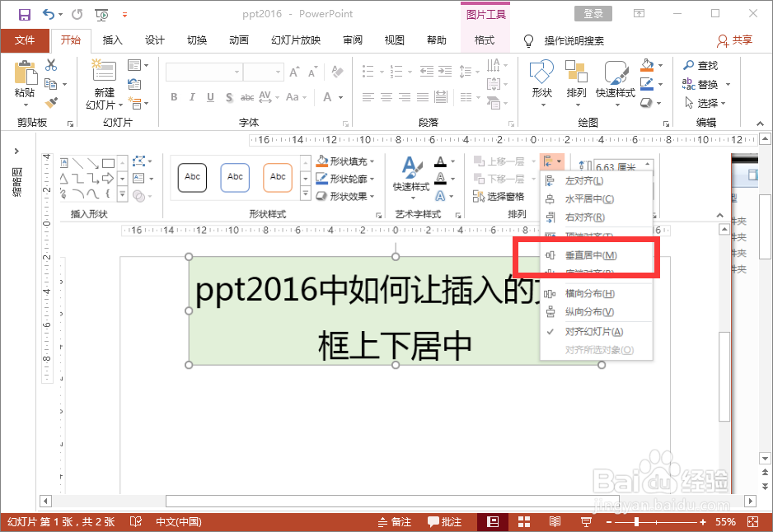Viewport: 773px width, 532px height.
Task: Decrease font size with the smaller A
Action: coord(312,72)
